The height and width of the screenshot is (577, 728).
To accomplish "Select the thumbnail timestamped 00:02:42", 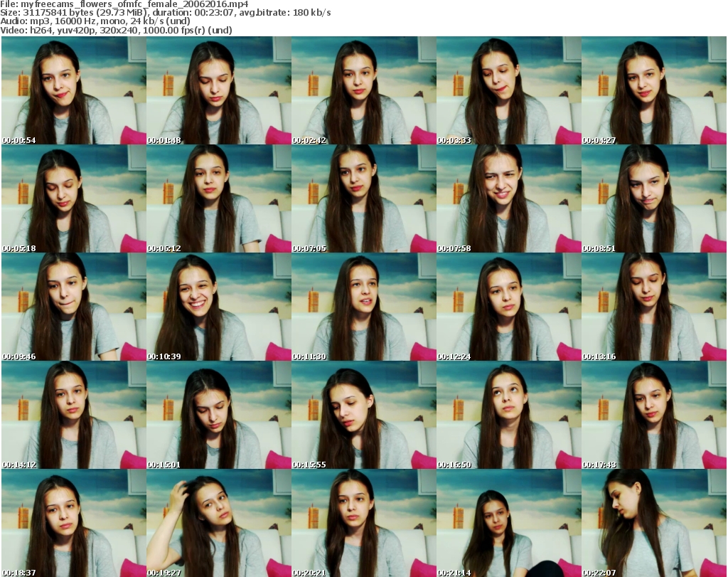I will point(363,90).
